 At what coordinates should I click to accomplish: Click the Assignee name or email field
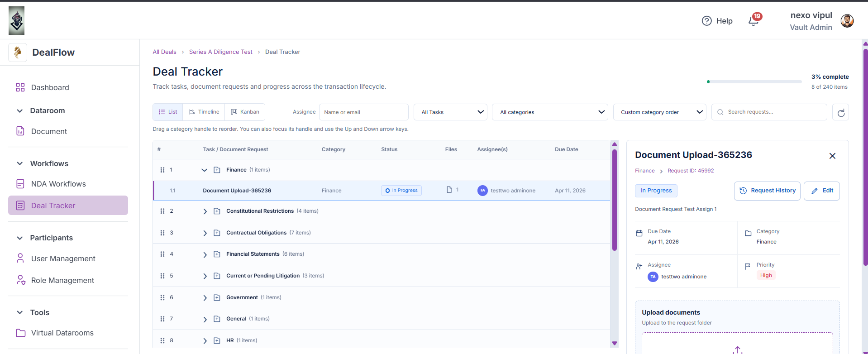[364, 112]
